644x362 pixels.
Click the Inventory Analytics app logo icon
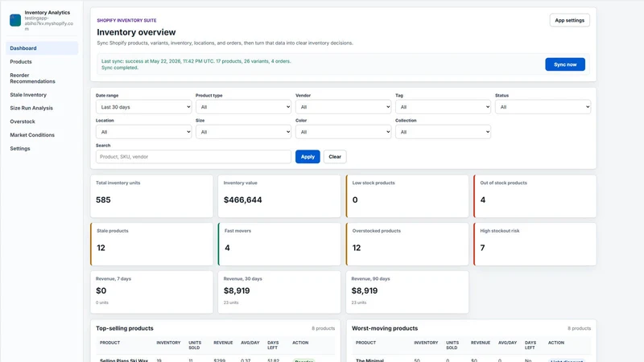15,20
